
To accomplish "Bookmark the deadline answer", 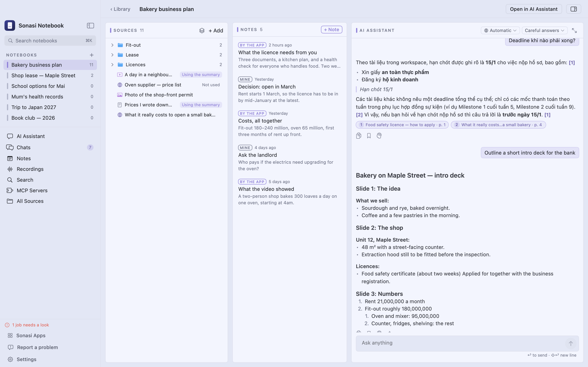I will (x=369, y=136).
